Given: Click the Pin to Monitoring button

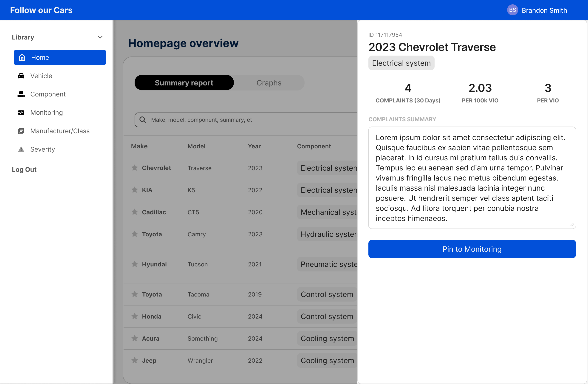Looking at the screenshot, I should pyautogui.click(x=472, y=249).
